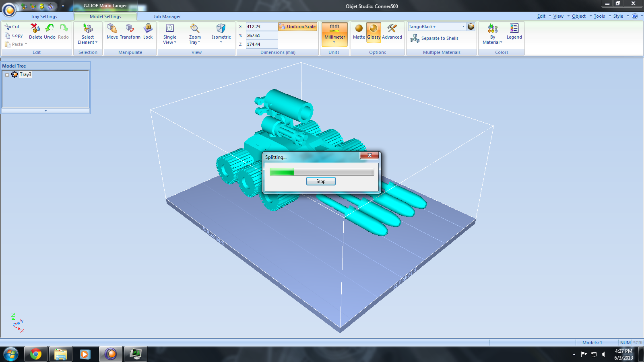
Task: Click the Splitting progress bar
Action: click(322, 172)
